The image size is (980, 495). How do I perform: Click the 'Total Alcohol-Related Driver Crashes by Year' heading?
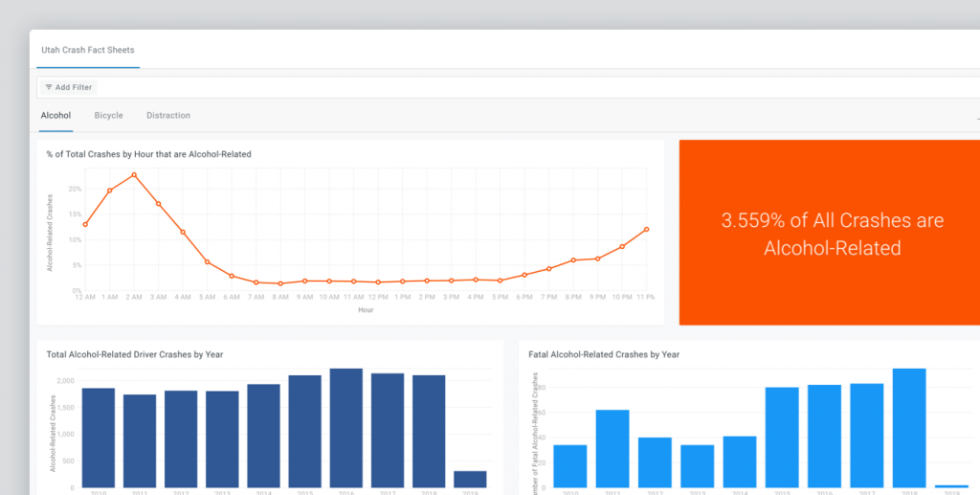pyautogui.click(x=134, y=354)
